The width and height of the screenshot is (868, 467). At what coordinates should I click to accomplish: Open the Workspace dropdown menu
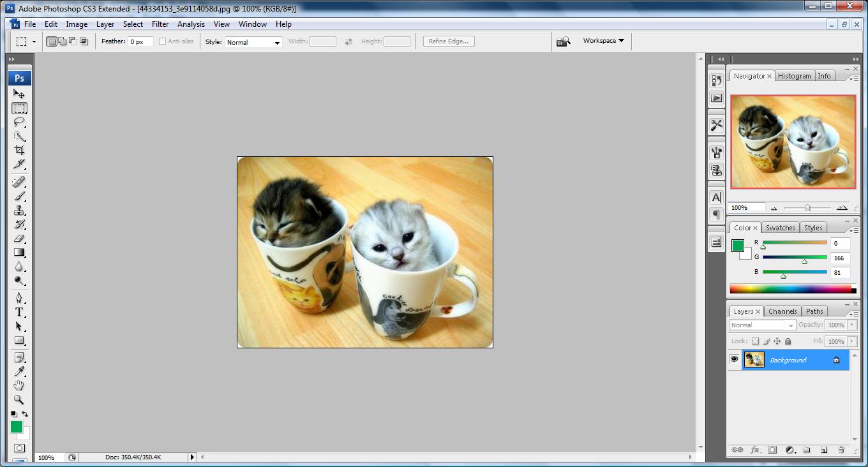603,41
